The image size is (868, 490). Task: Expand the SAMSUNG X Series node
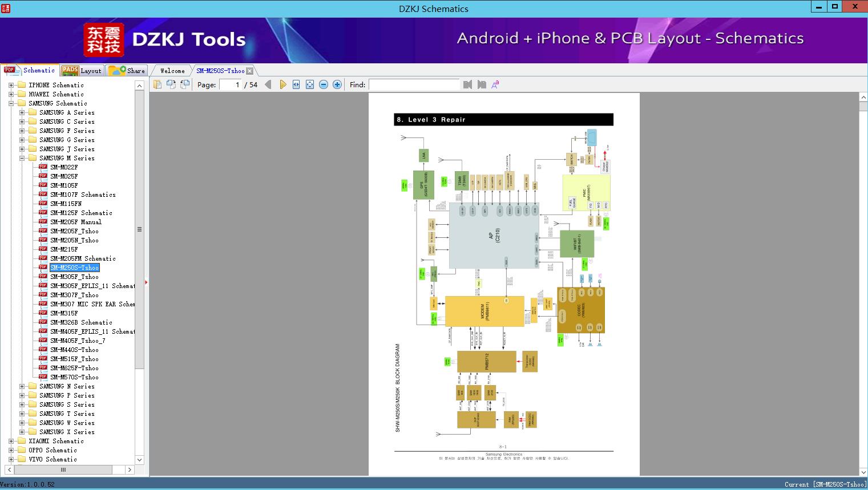tap(22, 432)
